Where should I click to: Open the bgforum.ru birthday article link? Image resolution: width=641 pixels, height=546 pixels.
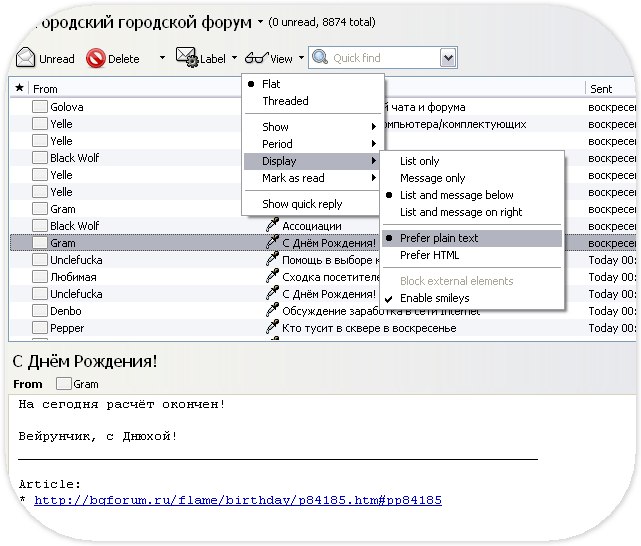tap(237, 500)
